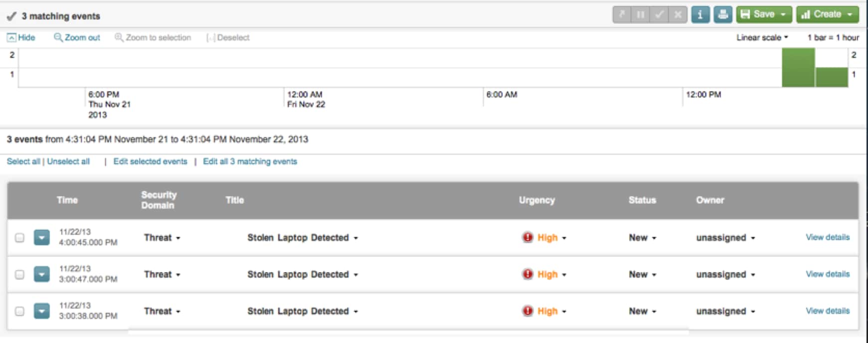Select the taller green timeline bar
Screen dimensions: 868x343
pos(798,68)
